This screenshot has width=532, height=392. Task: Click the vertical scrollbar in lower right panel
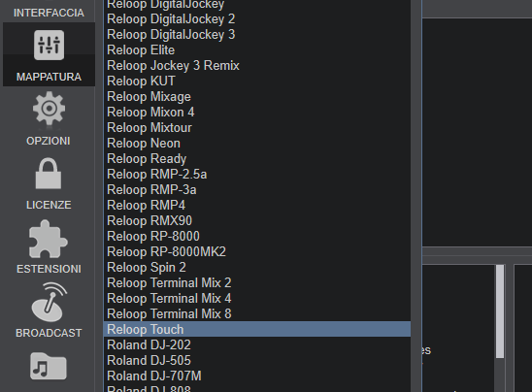tap(500, 311)
